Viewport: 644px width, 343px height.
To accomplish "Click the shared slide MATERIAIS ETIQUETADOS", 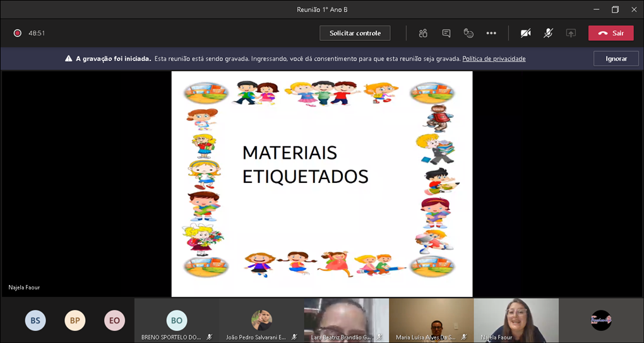I will tap(322, 184).
